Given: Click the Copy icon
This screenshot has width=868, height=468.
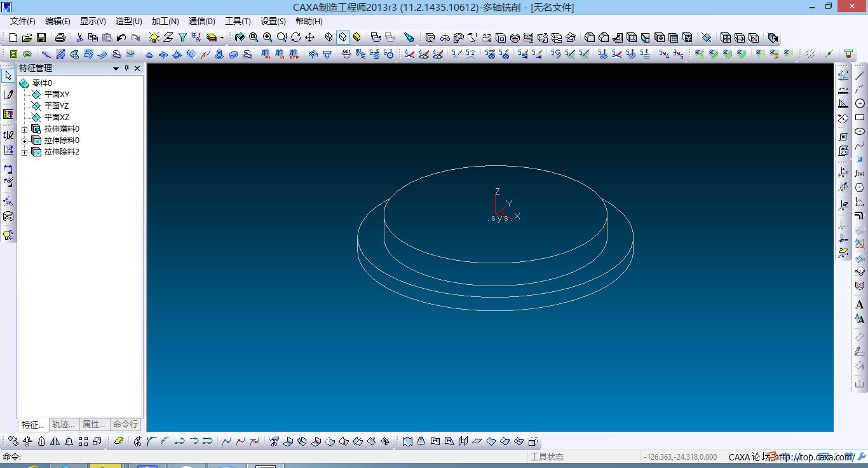Looking at the screenshot, I should (93, 38).
